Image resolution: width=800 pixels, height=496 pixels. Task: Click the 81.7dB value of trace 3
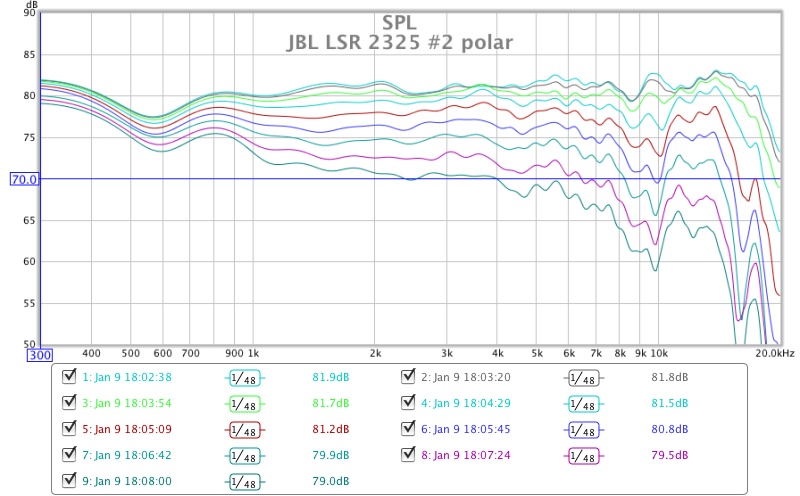click(x=331, y=403)
